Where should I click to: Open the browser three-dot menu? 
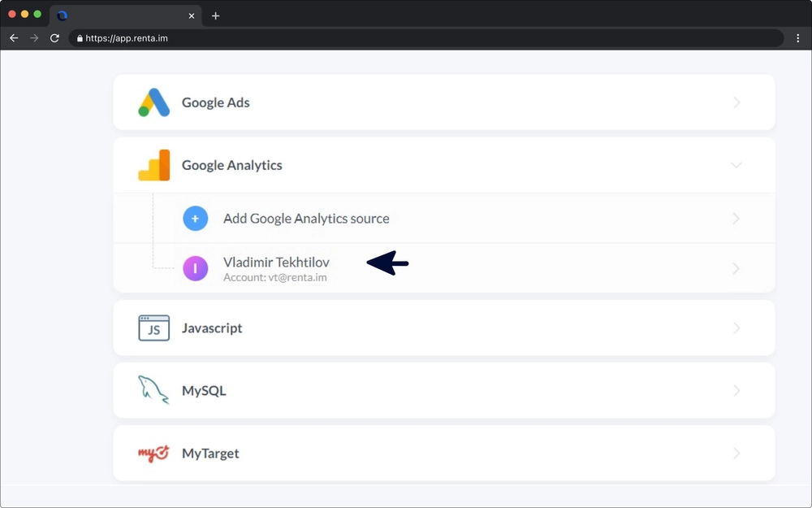pyautogui.click(x=797, y=38)
